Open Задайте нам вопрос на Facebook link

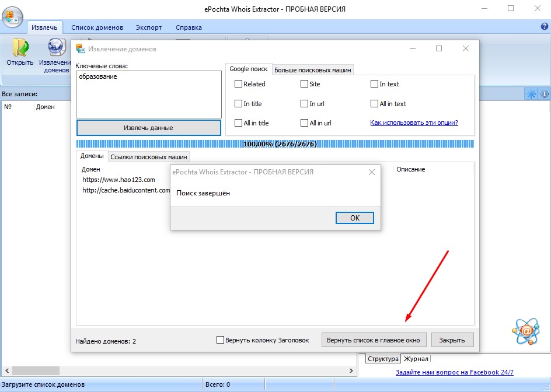(455, 372)
